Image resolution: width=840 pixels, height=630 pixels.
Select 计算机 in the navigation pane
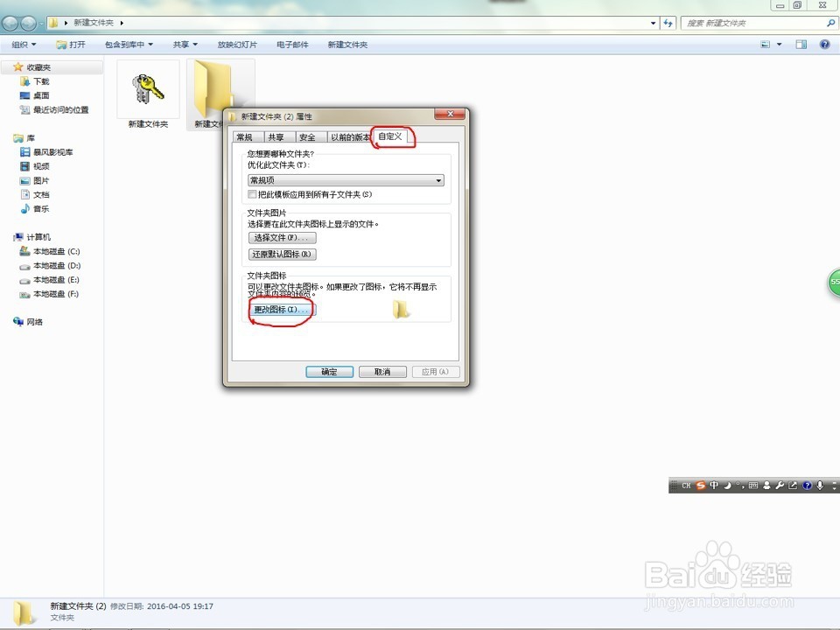38,237
